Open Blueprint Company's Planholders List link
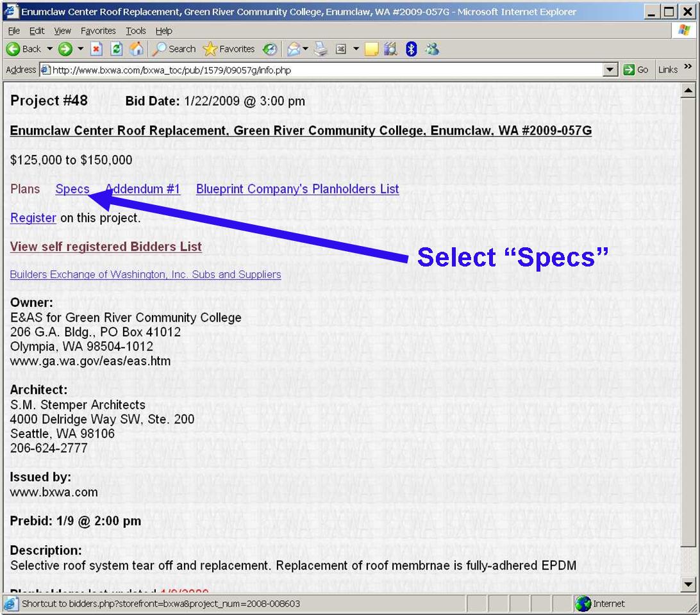700x615 pixels. pyautogui.click(x=297, y=189)
